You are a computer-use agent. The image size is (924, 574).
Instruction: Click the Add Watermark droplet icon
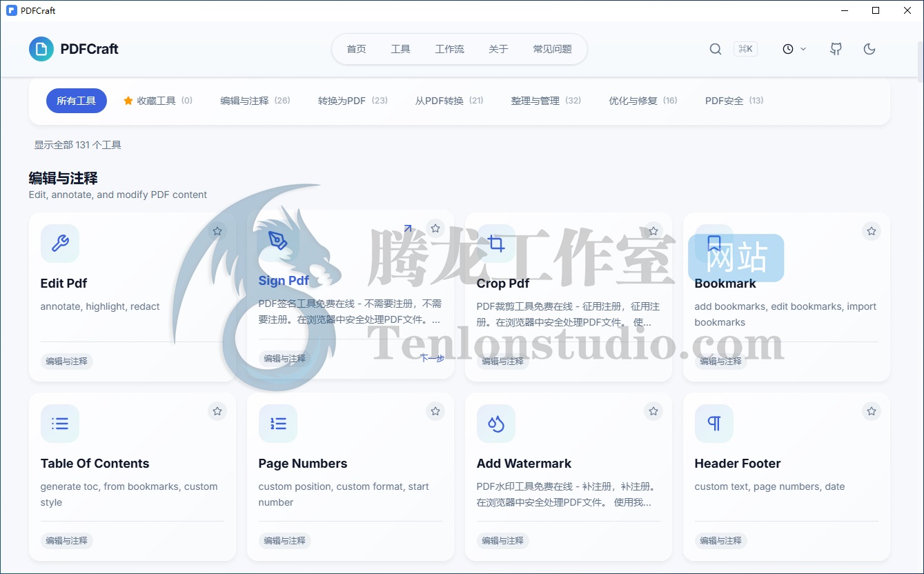496,424
